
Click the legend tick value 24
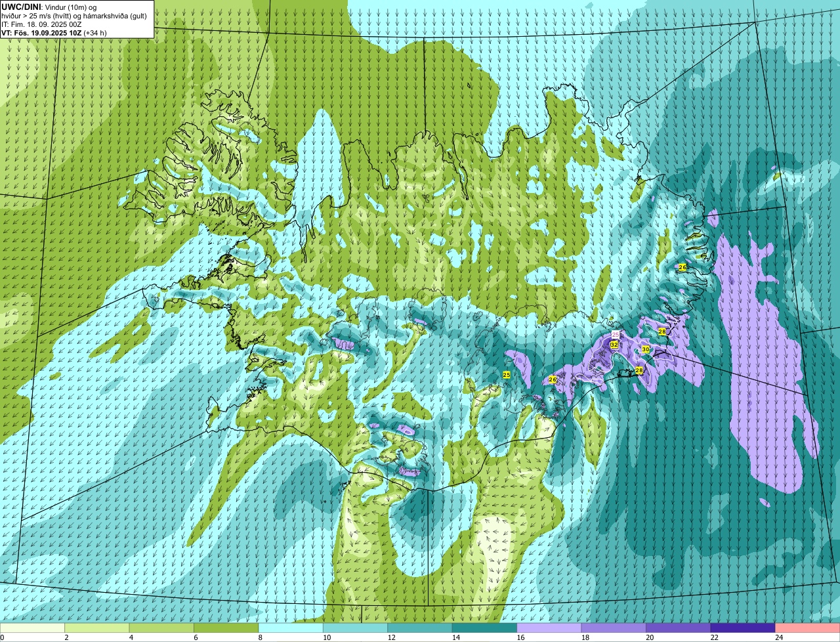click(778, 637)
